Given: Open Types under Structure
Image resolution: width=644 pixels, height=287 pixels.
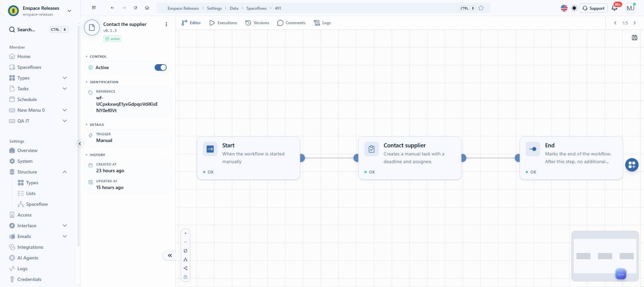Looking at the screenshot, I should pyautogui.click(x=32, y=183).
